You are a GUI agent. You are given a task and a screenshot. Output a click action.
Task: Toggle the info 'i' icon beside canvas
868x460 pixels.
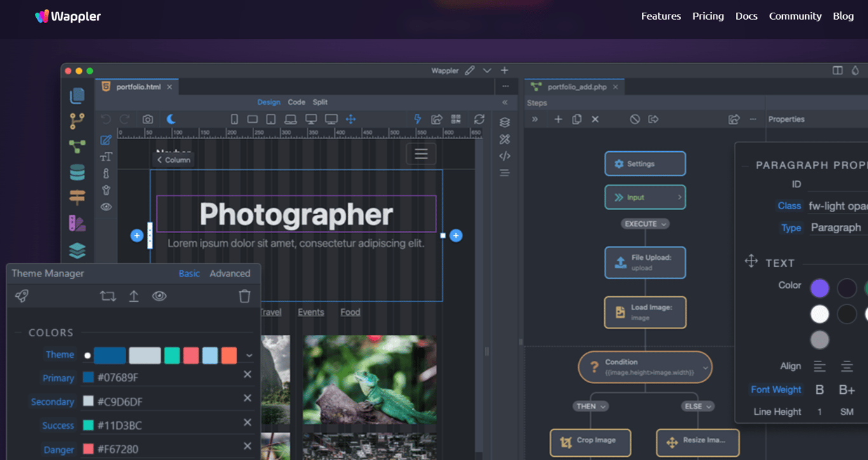point(106,173)
